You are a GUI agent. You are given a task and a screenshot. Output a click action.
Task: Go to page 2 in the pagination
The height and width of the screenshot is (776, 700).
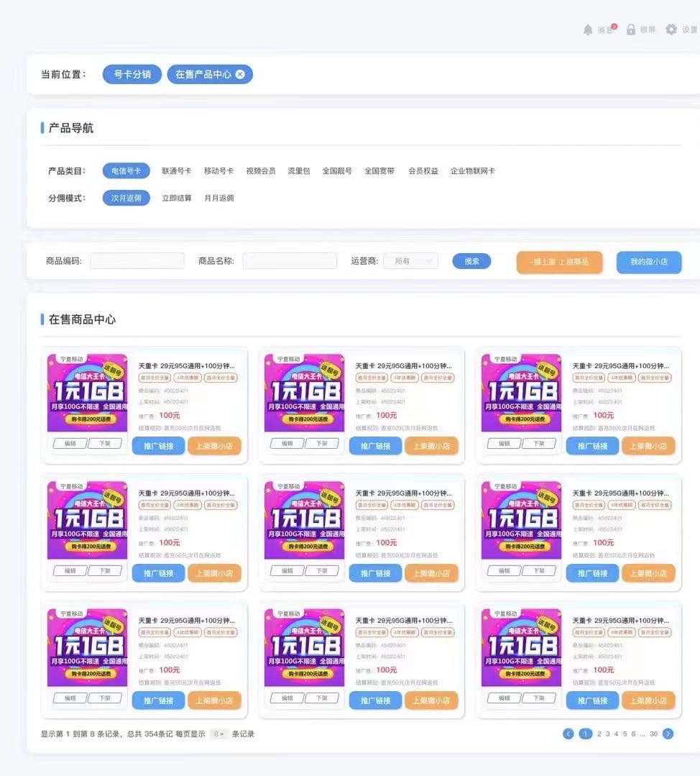pos(599,734)
